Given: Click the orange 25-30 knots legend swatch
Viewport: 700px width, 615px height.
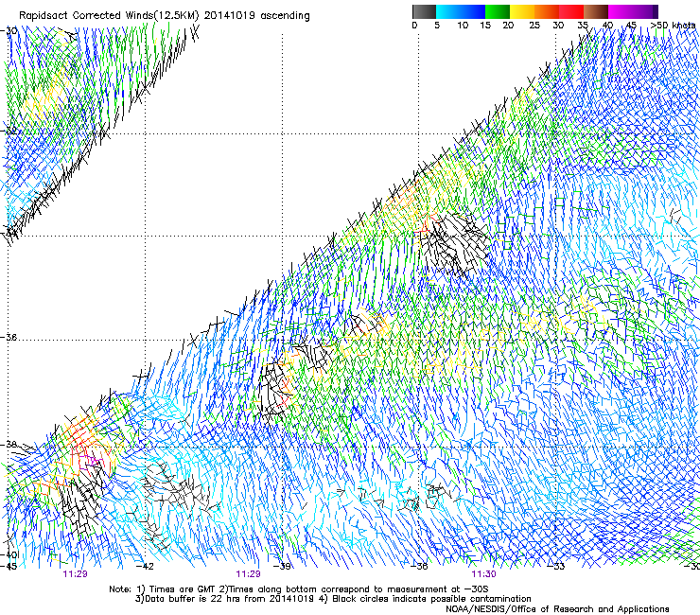Looking at the screenshot, I should pyautogui.click(x=547, y=11).
